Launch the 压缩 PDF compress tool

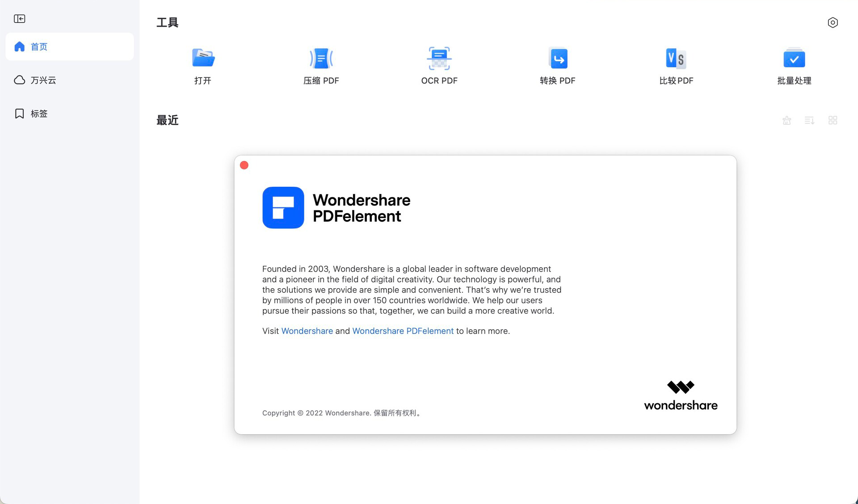coord(321,66)
